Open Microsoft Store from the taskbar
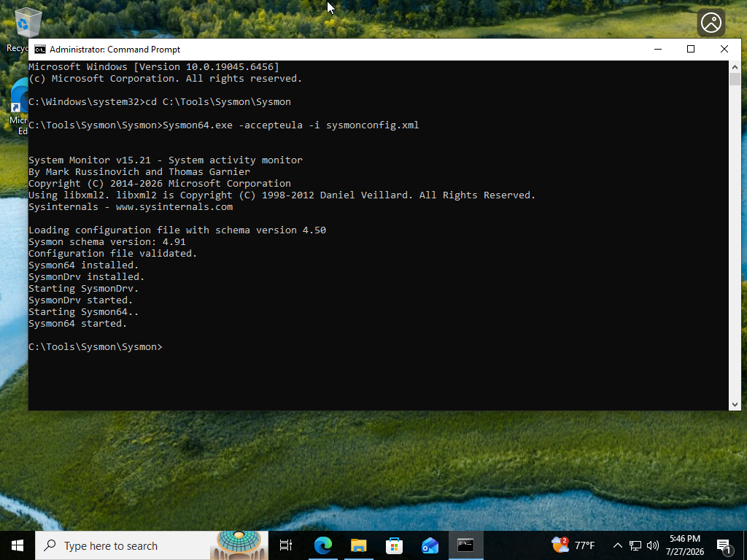747x560 pixels. pyautogui.click(x=394, y=545)
